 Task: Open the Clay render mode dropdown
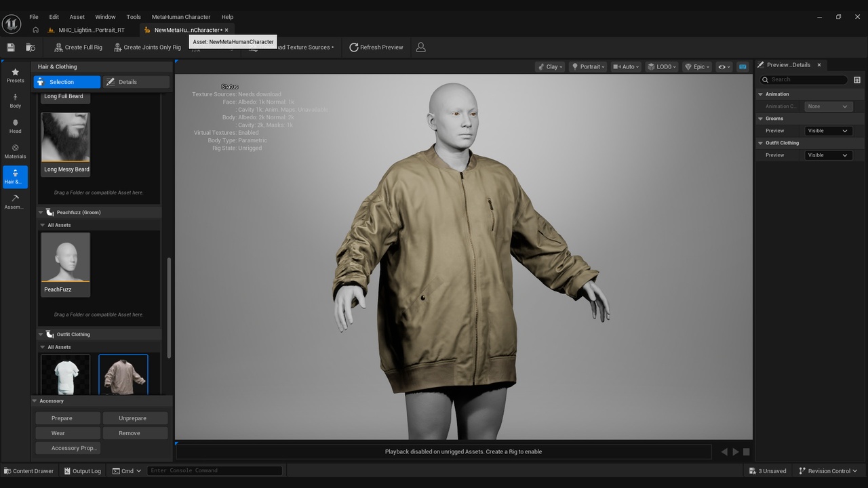tap(550, 66)
